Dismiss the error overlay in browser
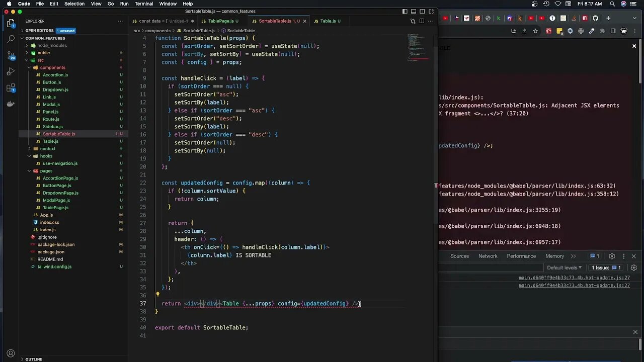Screen dimensions: 644x362 point(634,46)
